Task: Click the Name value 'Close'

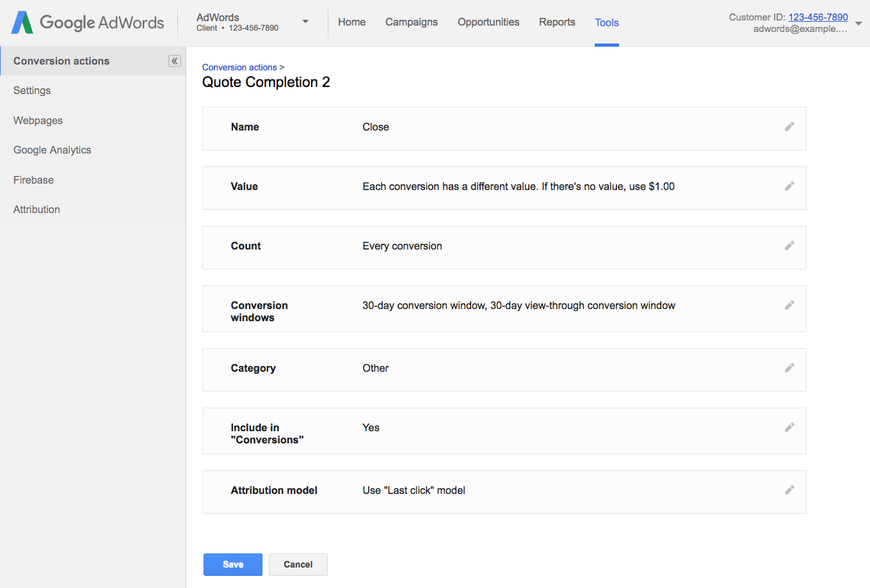Action: [x=376, y=127]
